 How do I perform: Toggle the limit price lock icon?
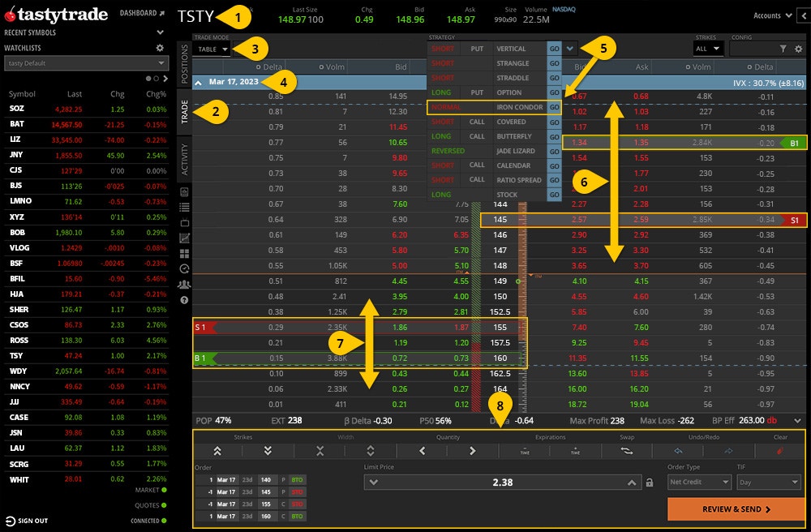click(x=650, y=483)
